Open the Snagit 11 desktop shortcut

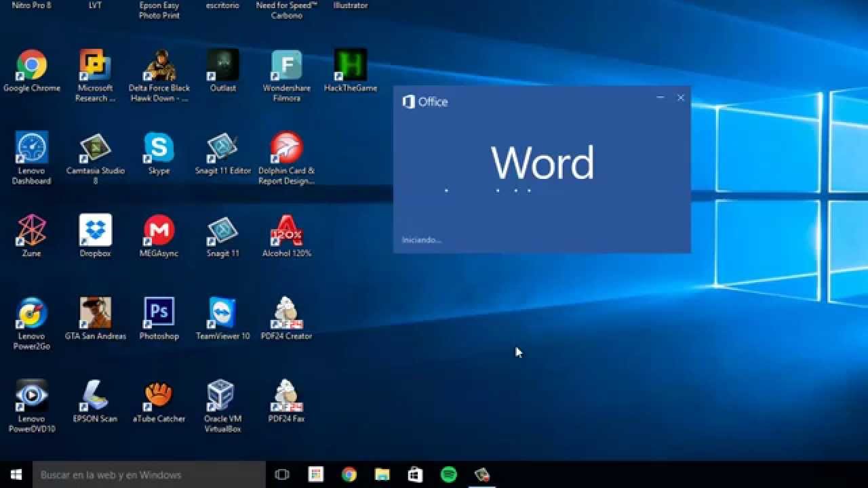point(223,236)
